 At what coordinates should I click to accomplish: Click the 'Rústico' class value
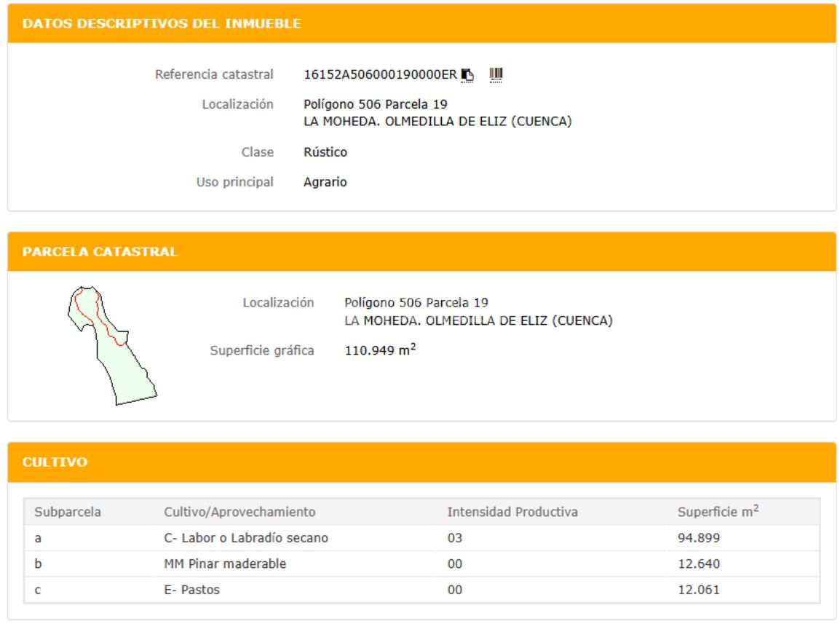325,152
